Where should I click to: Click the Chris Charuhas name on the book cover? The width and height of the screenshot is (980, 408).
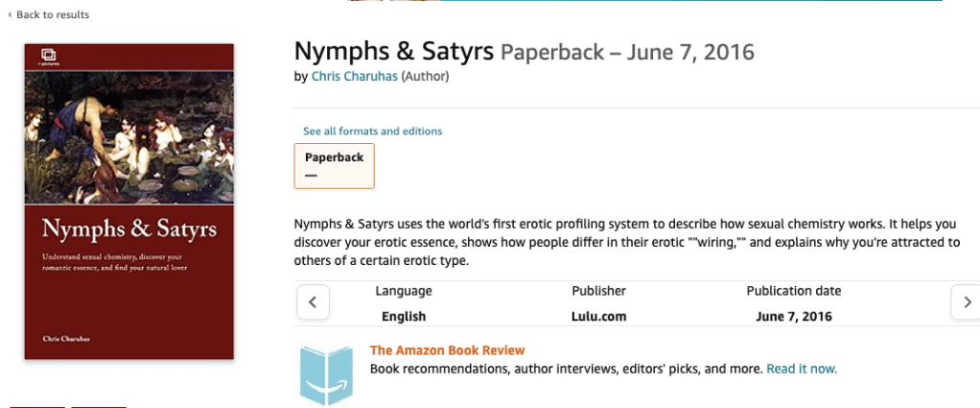pyautogui.click(x=65, y=339)
